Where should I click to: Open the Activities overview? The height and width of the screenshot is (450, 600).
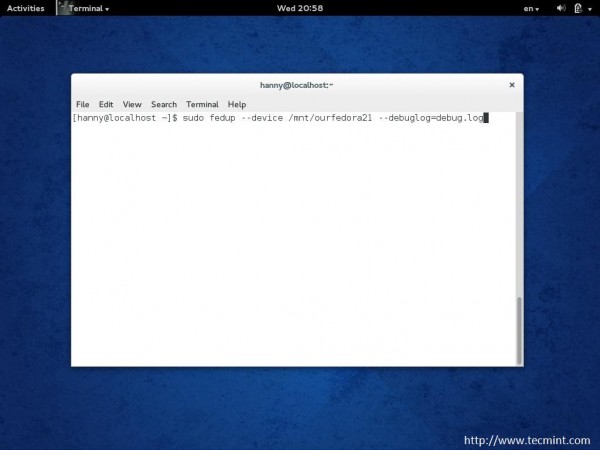point(26,8)
